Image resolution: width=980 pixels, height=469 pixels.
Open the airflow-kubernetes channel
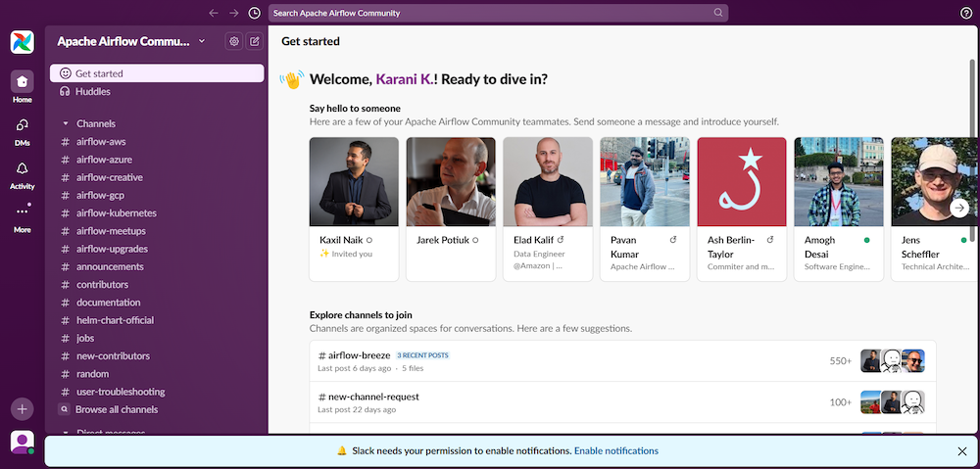(x=157, y=212)
